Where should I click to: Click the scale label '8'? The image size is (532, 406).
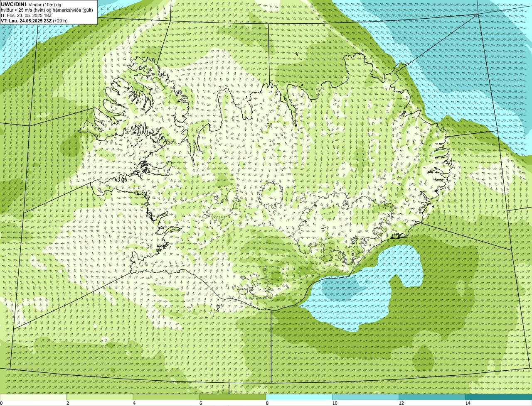coord(267,403)
